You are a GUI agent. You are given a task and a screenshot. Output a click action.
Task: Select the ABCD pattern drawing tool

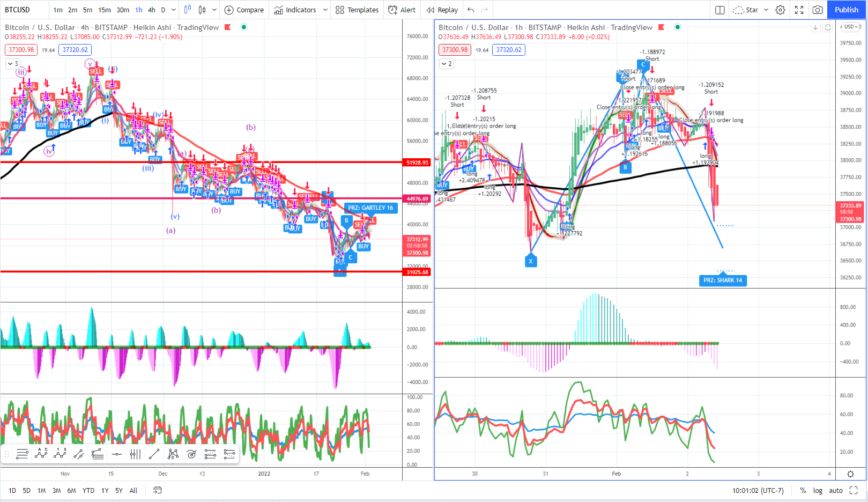coord(41,454)
